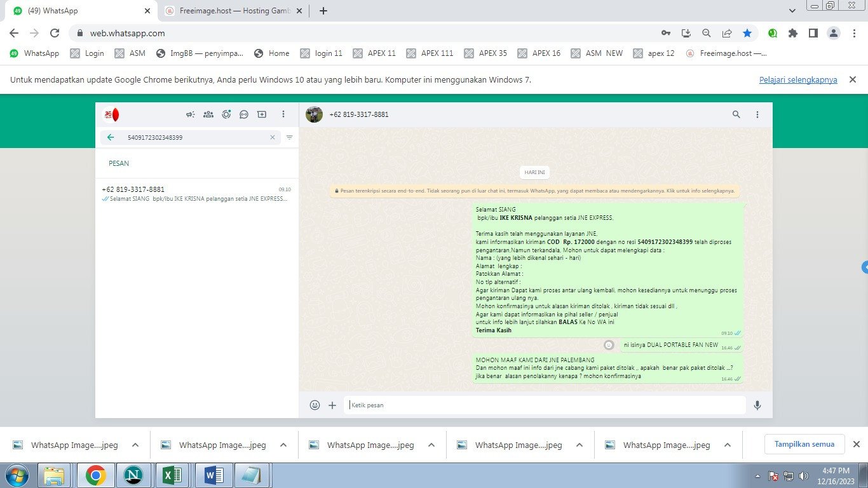Screen dimensions: 868x488
Task: Open the Login bookmark
Action: pyautogui.click(x=88, y=53)
